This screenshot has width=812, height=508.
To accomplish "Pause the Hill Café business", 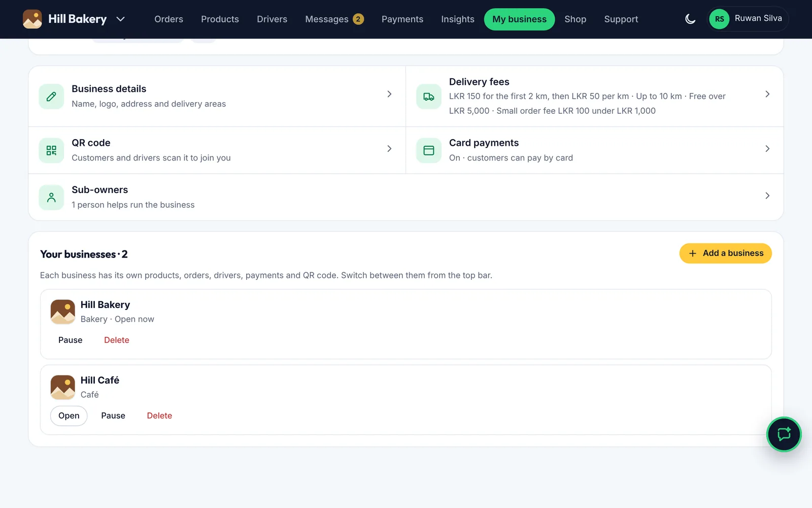I will pos(113,416).
